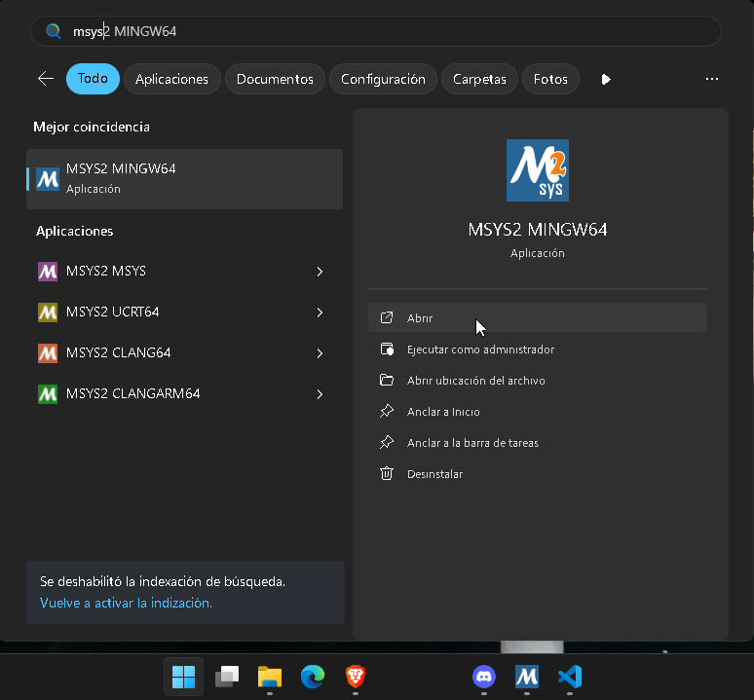Screen dimensions: 754x700
Task: Expand MSYS2 UCRT64 options chevron
Action: point(320,313)
